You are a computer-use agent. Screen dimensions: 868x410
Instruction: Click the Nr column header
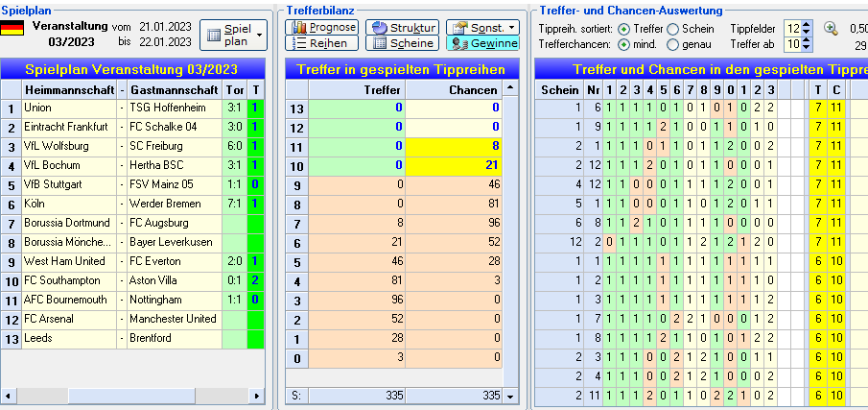point(593,89)
